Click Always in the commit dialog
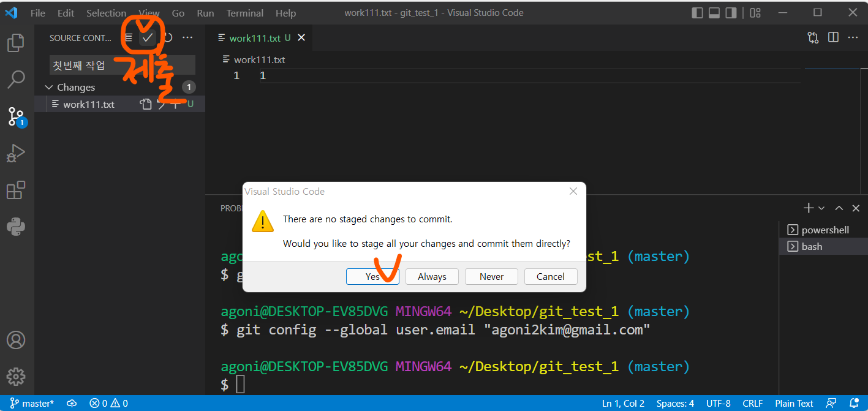 [x=432, y=276]
